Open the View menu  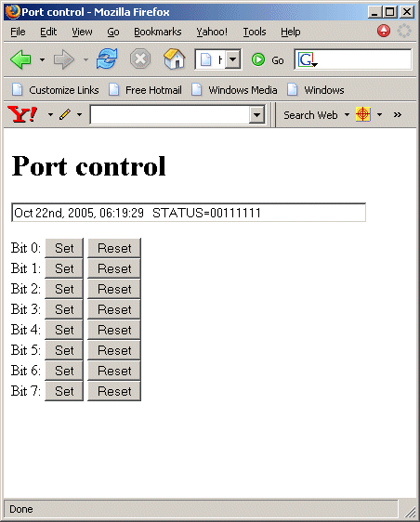coord(82,32)
